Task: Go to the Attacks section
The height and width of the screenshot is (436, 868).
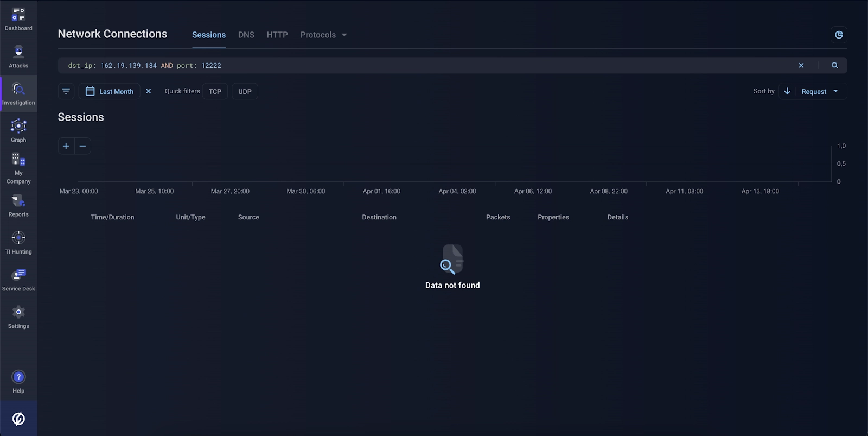Action: click(18, 56)
